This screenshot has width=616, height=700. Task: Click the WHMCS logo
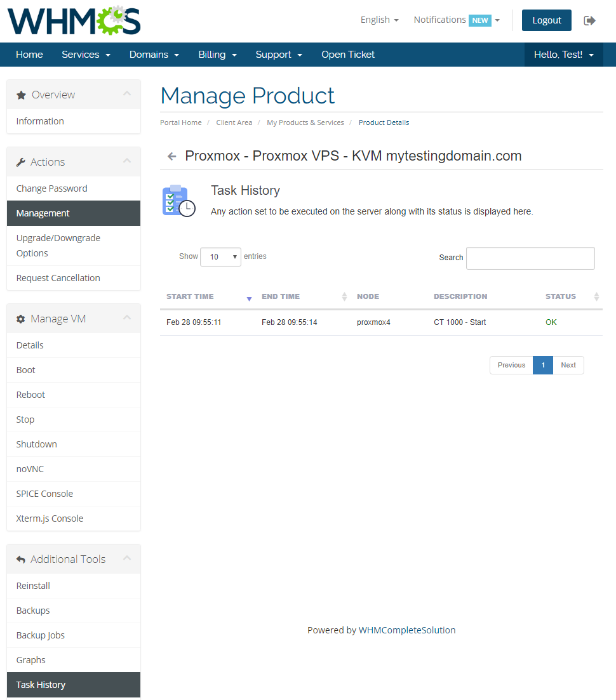pos(74,20)
